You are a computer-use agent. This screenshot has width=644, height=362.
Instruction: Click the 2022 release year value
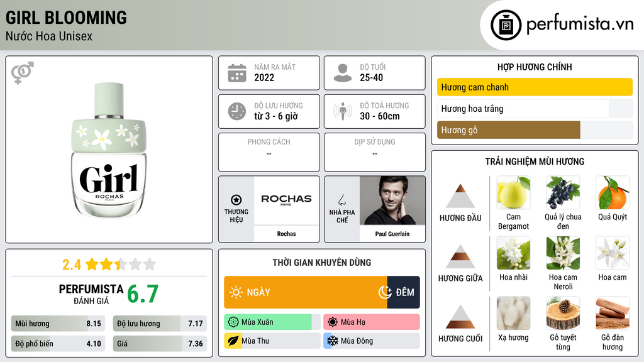click(x=264, y=77)
